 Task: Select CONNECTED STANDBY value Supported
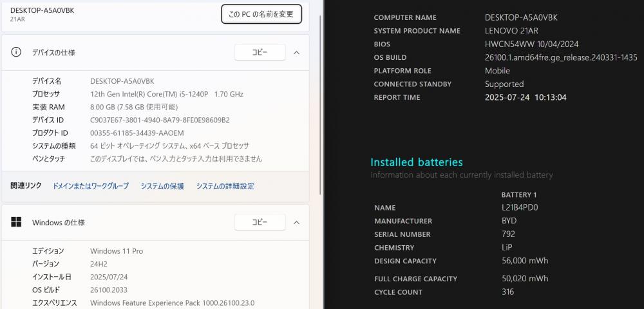point(504,84)
